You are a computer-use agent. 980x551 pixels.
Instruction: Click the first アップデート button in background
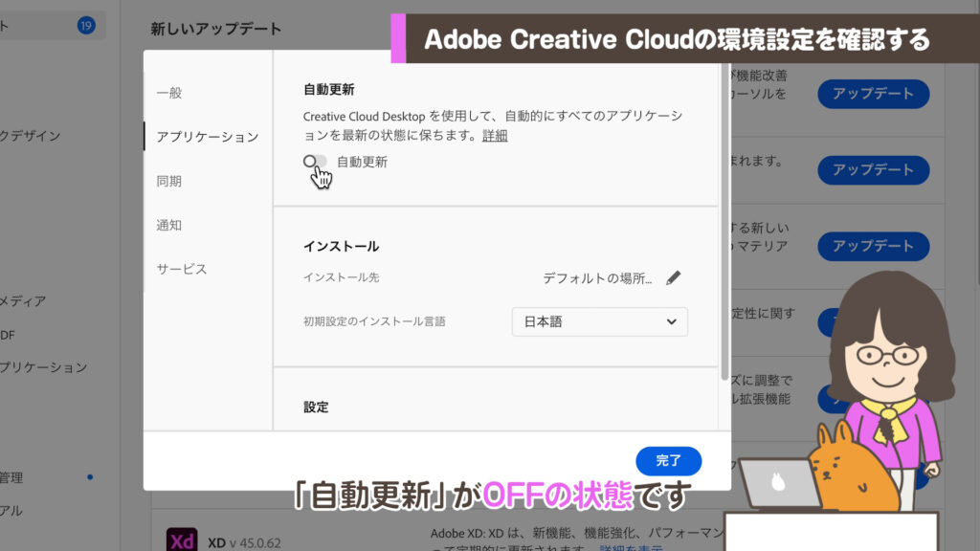pos(873,94)
